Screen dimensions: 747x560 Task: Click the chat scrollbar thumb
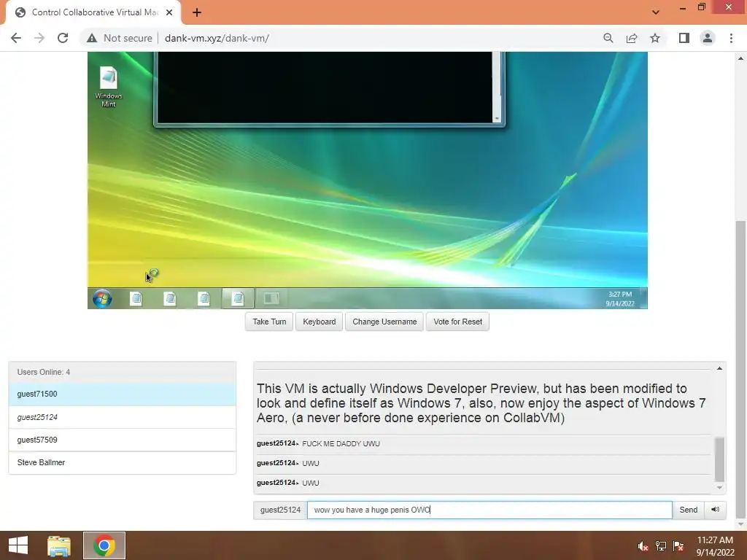pyautogui.click(x=719, y=459)
